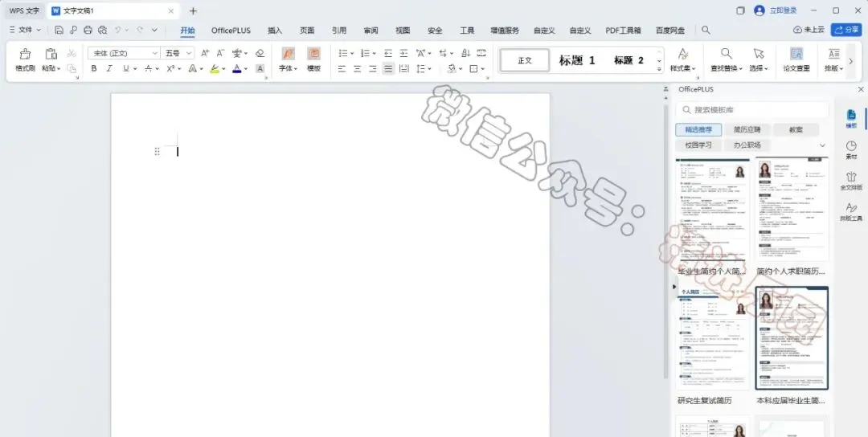Open 排版工具 in OfficePLUS sidebar

(x=851, y=211)
